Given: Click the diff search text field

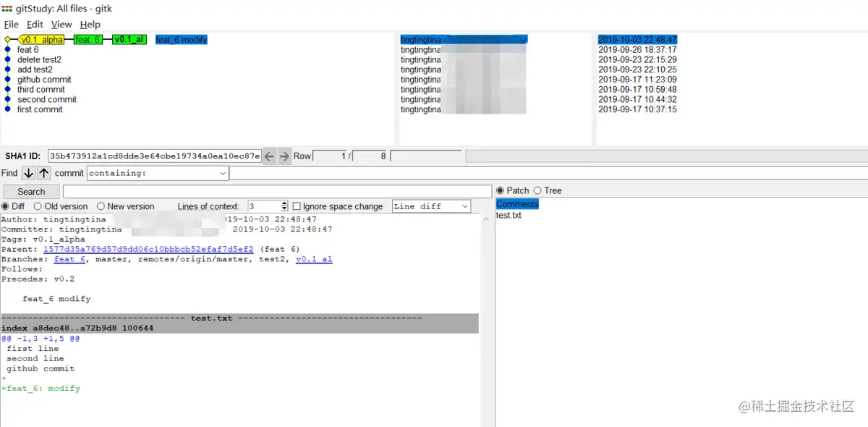Looking at the screenshot, I should pos(277,192).
